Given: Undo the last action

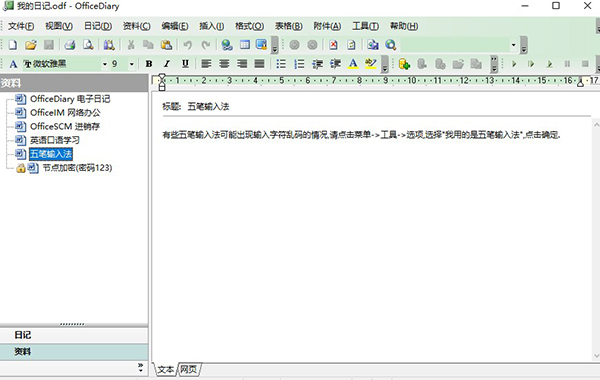Looking at the screenshot, I should (188, 45).
